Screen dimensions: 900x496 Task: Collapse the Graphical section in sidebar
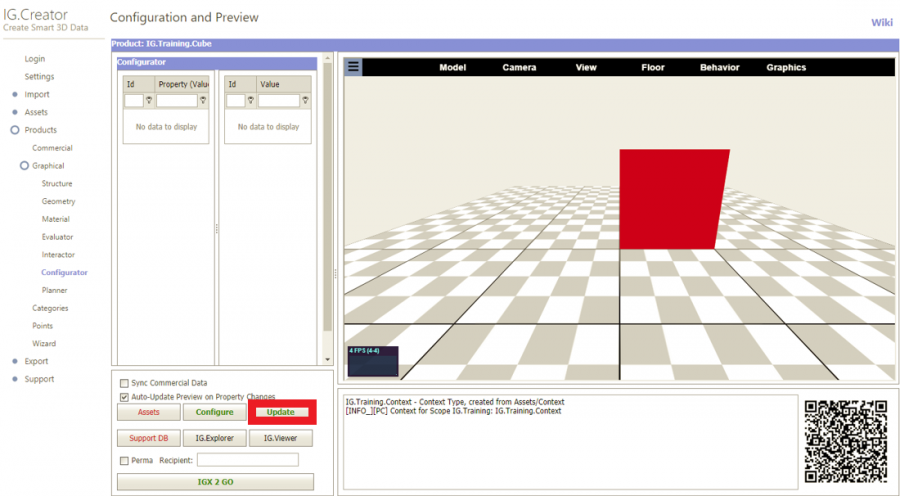tap(24, 166)
